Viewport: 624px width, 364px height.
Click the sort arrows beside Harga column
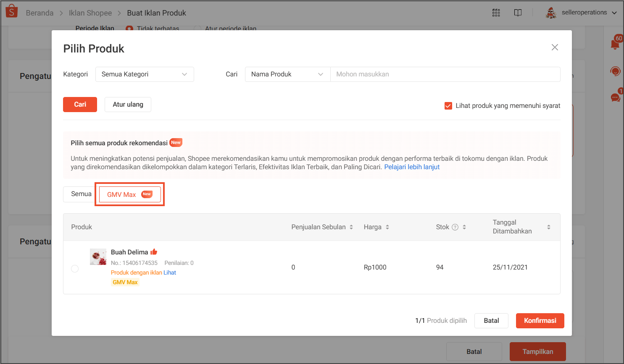pos(387,227)
